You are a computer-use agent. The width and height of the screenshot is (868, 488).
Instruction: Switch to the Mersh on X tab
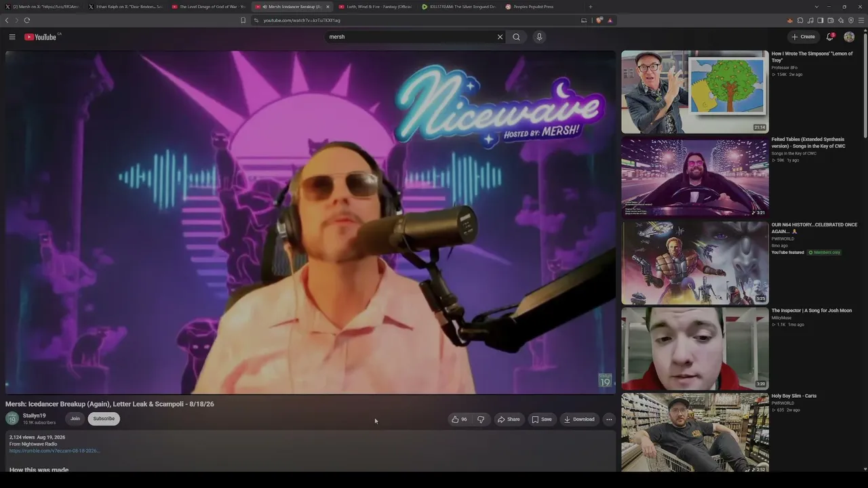[x=42, y=7]
